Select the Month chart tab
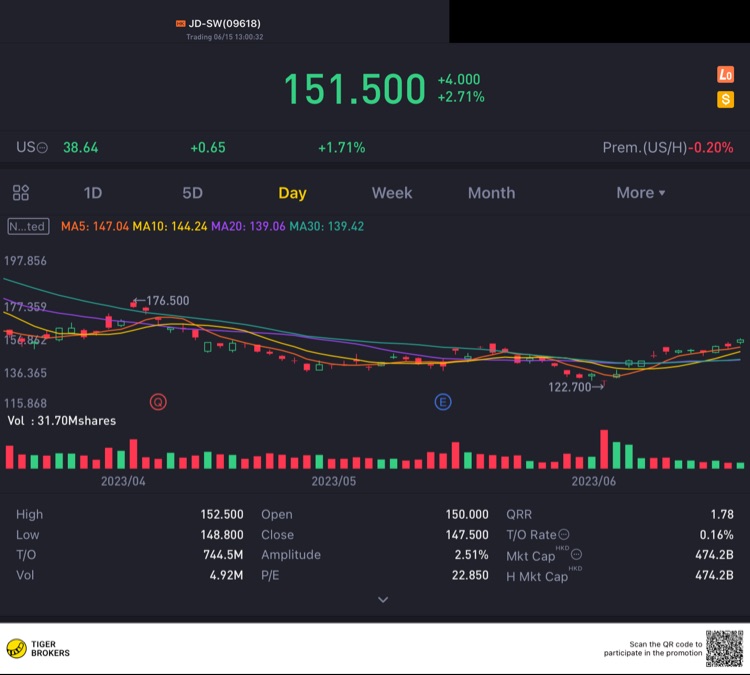The height and width of the screenshot is (675, 750). pos(491,193)
